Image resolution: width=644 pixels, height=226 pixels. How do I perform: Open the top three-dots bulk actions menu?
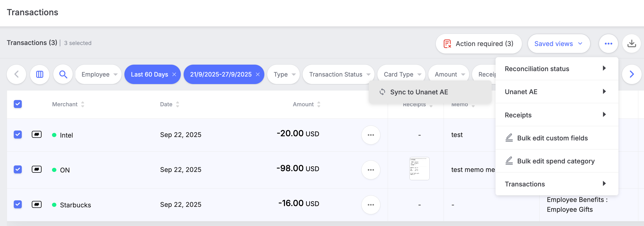[608, 43]
